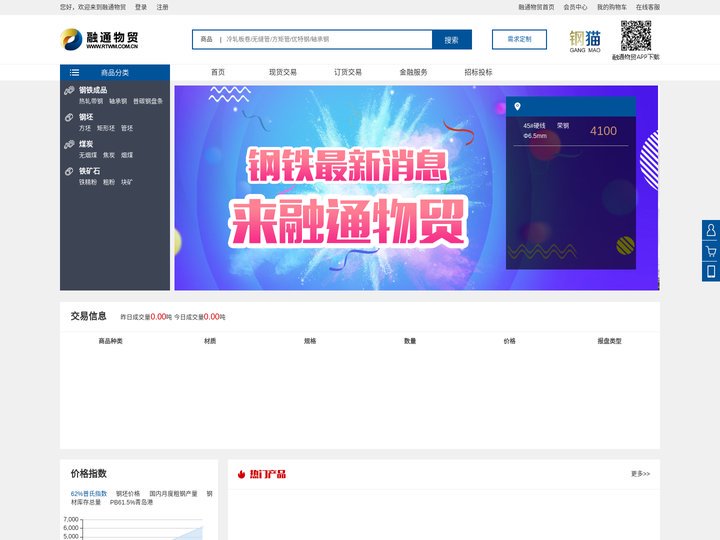Open the mobile phone floating sidebar icon

711,271
